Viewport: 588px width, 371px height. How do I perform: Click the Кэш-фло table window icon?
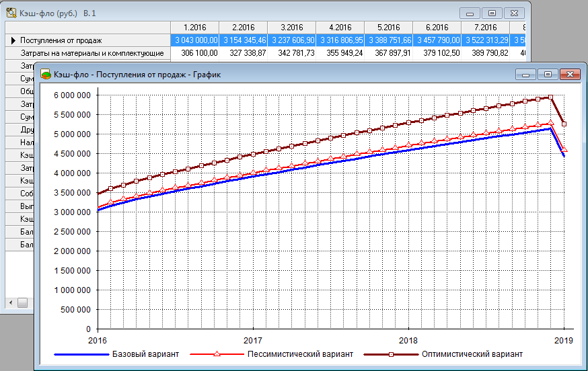11,13
